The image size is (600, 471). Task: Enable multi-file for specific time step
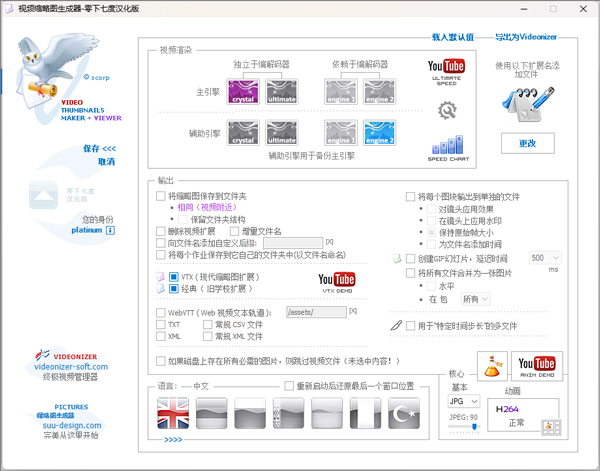pyautogui.click(x=410, y=326)
